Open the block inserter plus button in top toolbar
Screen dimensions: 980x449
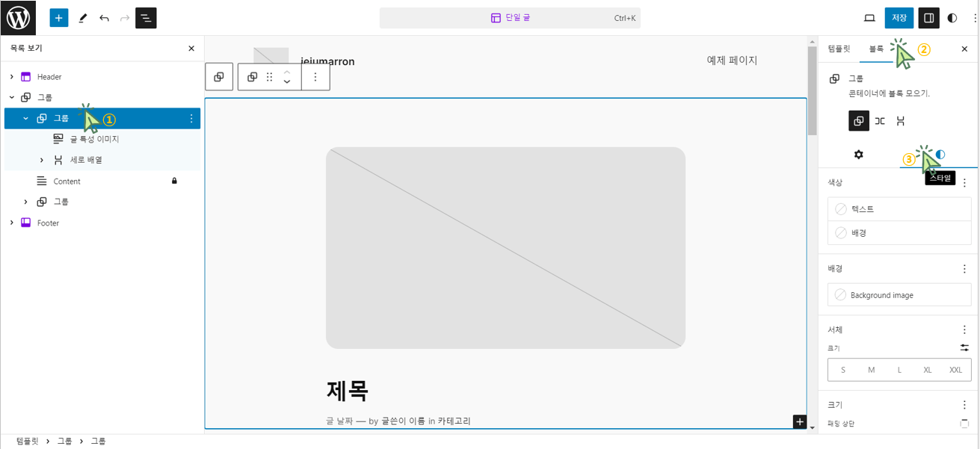[59, 18]
